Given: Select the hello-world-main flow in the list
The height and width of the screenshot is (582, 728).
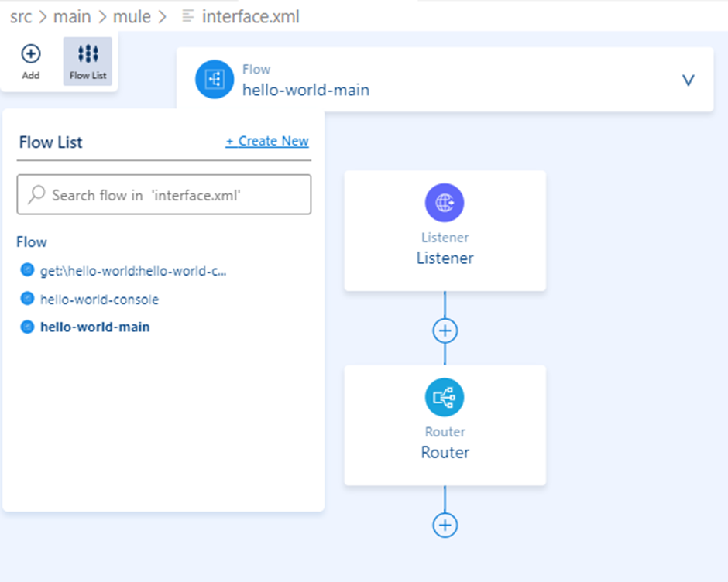Looking at the screenshot, I should [94, 327].
